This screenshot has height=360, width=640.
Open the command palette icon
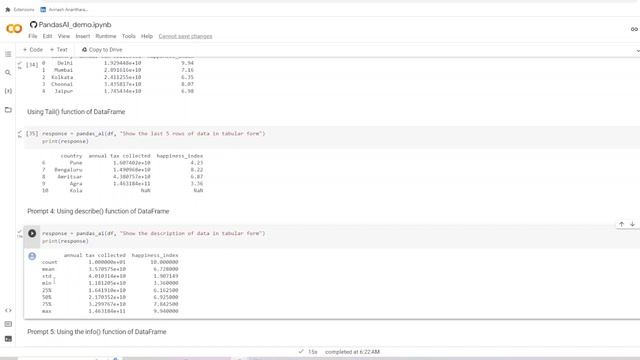pos(8,324)
